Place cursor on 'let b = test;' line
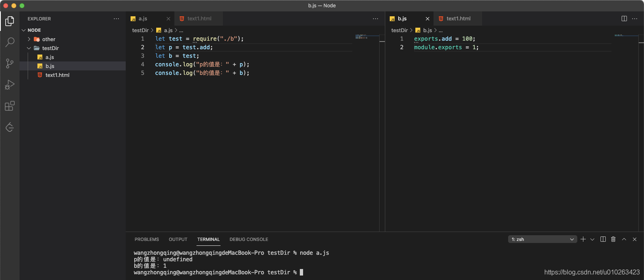The width and height of the screenshot is (644, 280). [177, 56]
